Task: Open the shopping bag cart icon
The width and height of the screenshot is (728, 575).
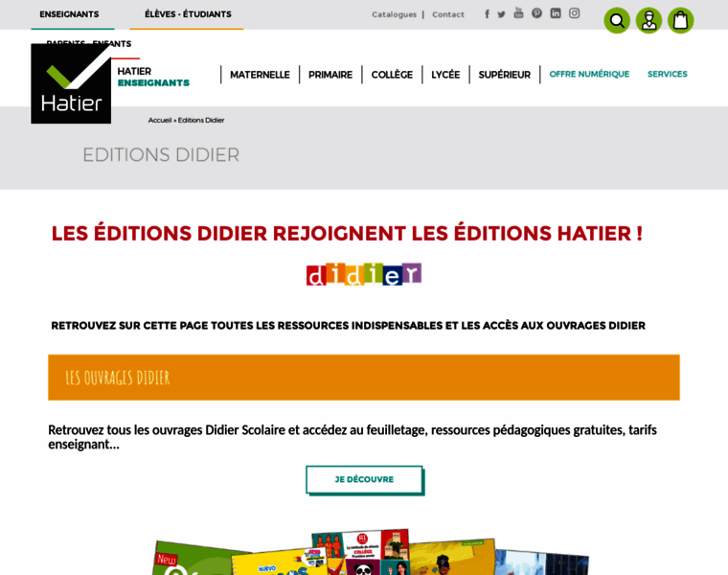Action: click(x=681, y=20)
